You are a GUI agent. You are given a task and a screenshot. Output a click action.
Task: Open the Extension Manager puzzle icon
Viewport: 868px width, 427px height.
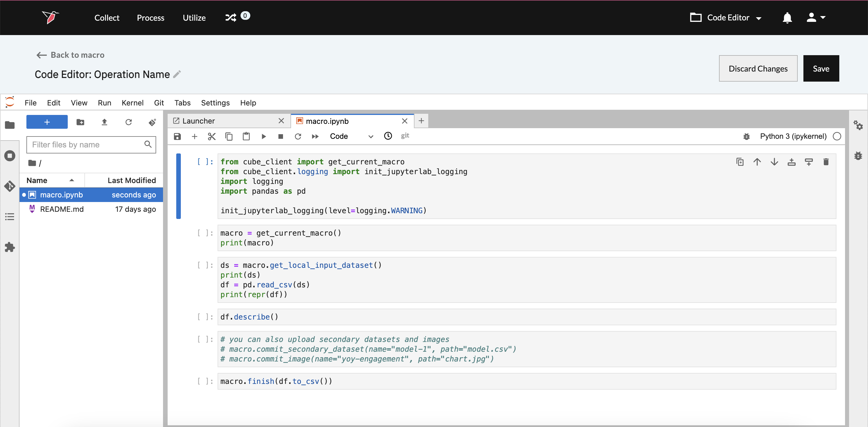10,247
